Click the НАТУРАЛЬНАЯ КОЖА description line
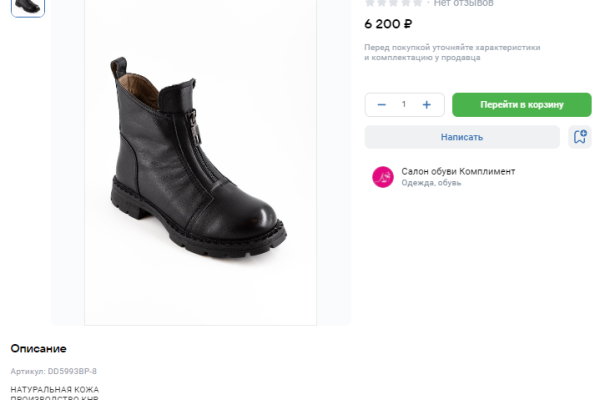 pos(55,389)
